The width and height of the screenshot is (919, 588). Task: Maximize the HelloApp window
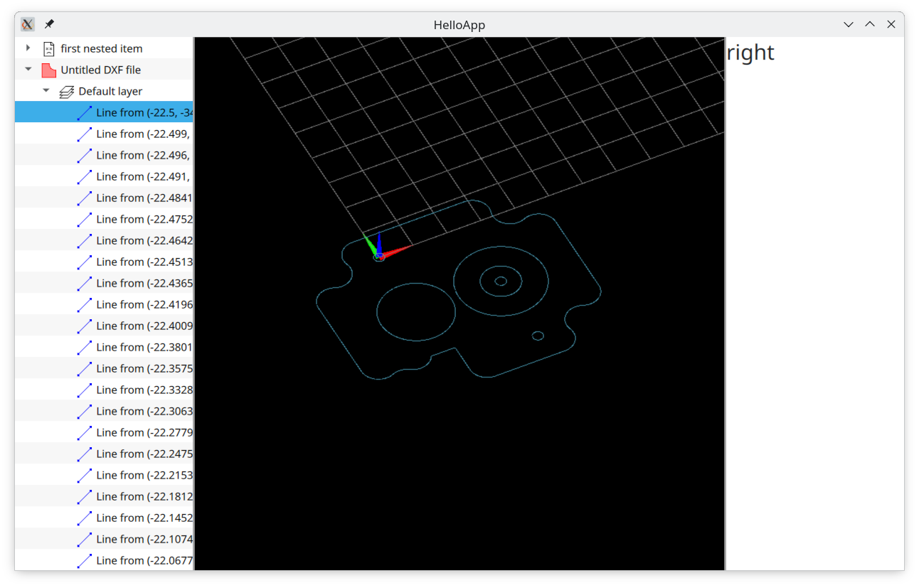pos(869,24)
